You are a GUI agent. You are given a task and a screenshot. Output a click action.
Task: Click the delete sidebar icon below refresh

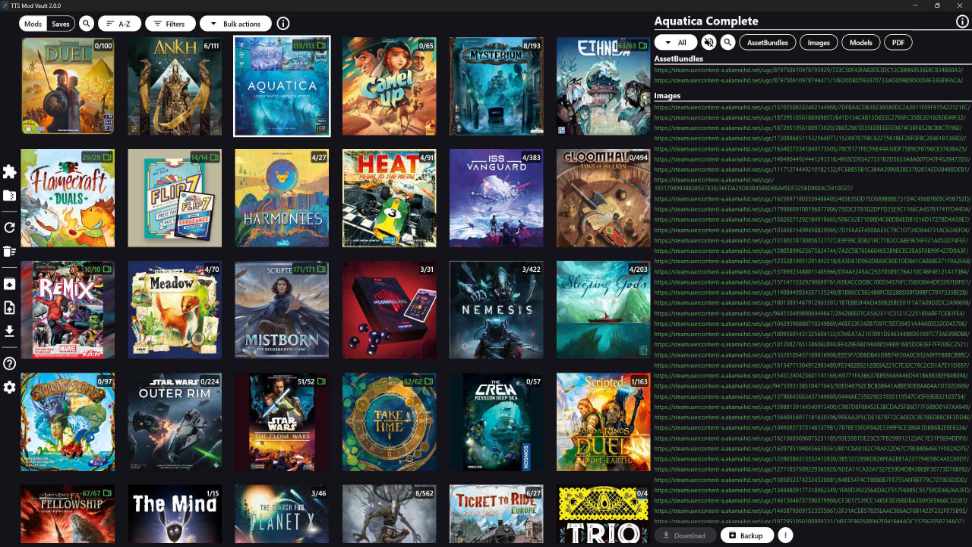click(9, 251)
